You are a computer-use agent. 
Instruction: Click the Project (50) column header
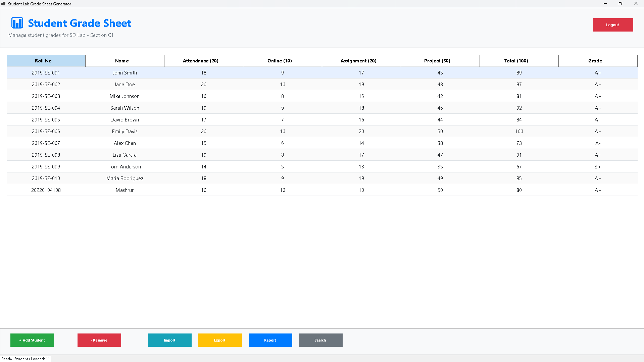pyautogui.click(x=440, y=61)
